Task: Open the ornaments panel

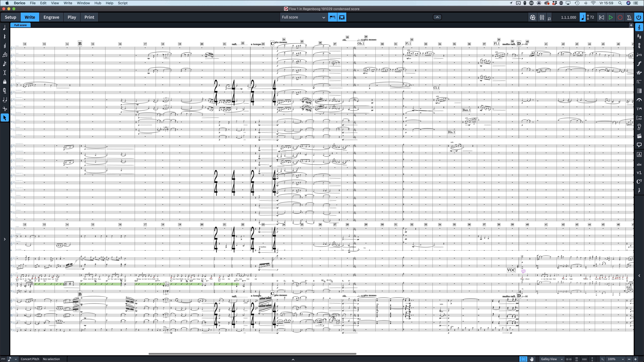Action: pos(639,73)
